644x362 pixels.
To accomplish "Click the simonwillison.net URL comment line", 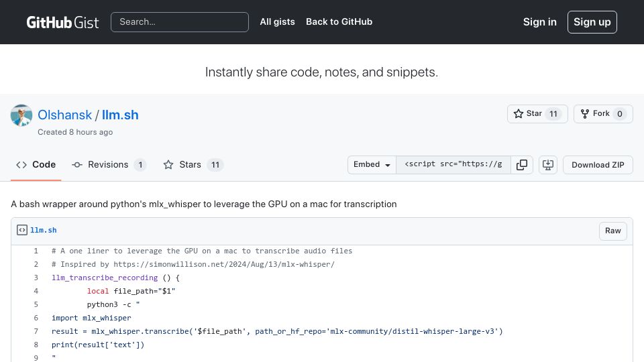I will click(x=193, y=264).
